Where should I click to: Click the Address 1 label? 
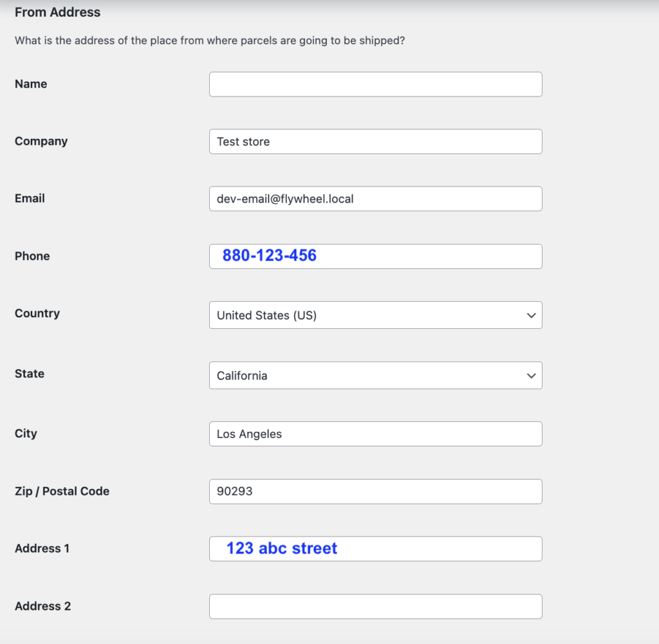pyautogui.click(x=42, y=549)
